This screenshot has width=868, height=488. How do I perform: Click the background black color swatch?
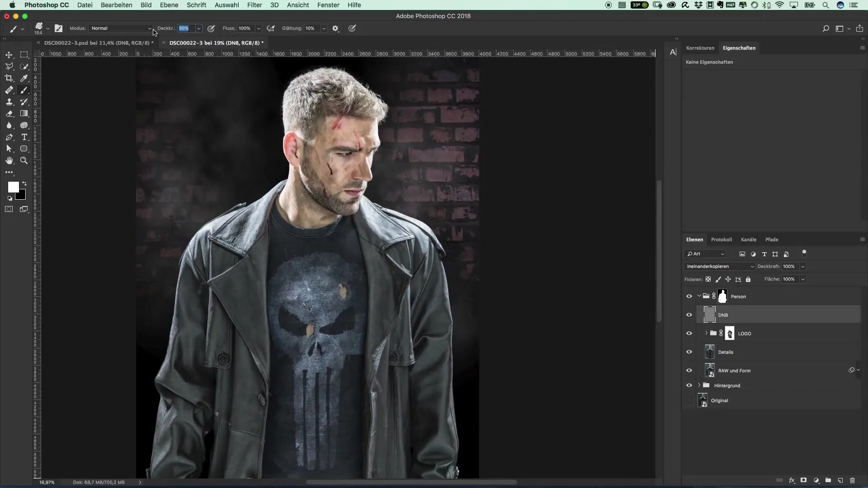pyautogui.click(x=22, y=196)
